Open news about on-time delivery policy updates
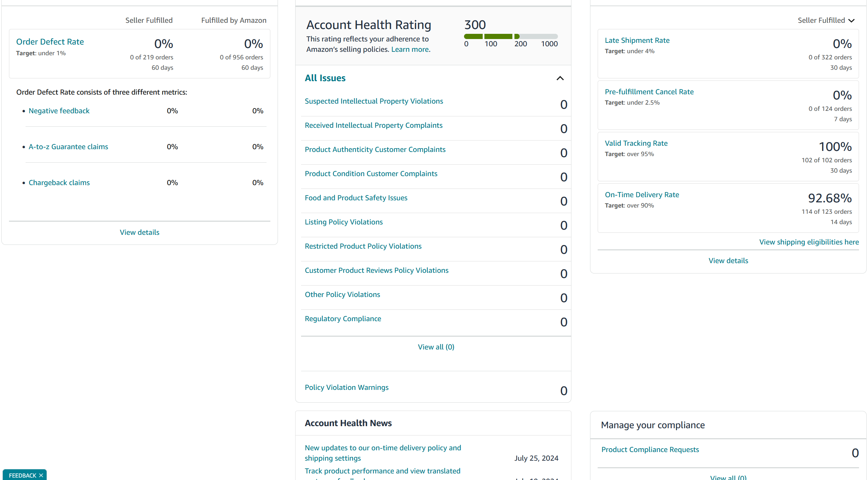 (383, 453)
